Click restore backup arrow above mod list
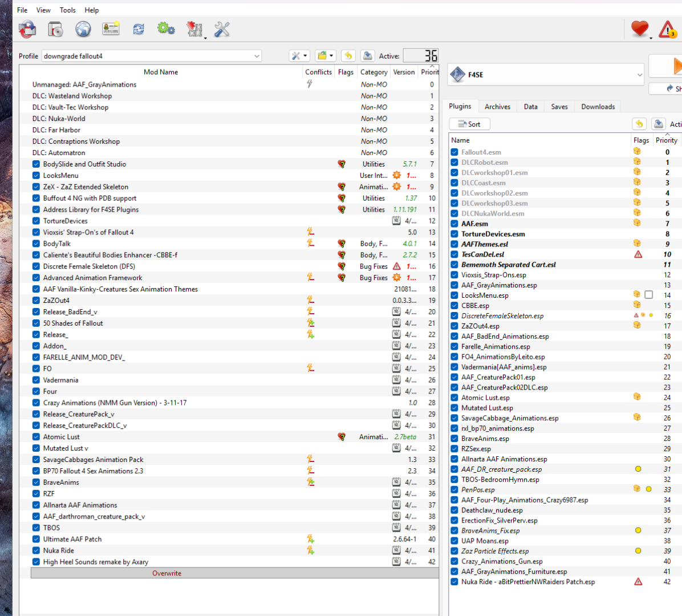Screen dimensions: 682x616 [348, 56]
